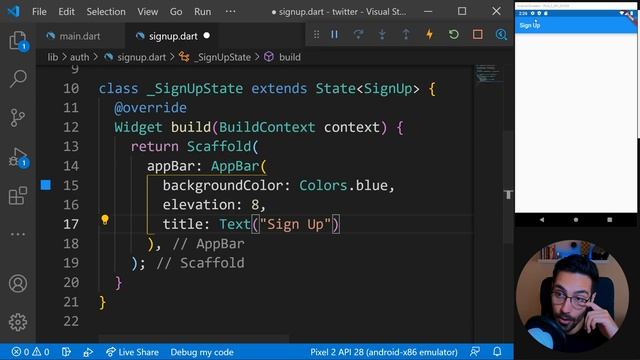
Task: Grab the debug toolbar drag handle
Action: (x=316, y=35)
